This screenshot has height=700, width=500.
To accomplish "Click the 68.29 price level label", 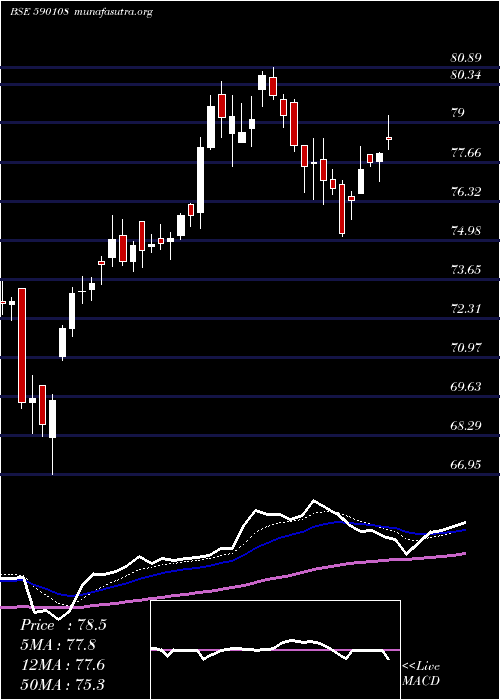I will click(x=466, y=425).
